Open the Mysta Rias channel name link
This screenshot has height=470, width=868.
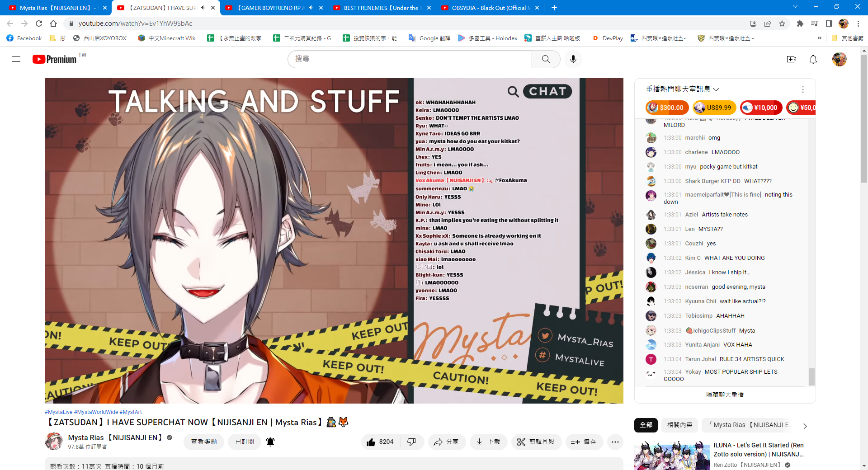point(115,437)
